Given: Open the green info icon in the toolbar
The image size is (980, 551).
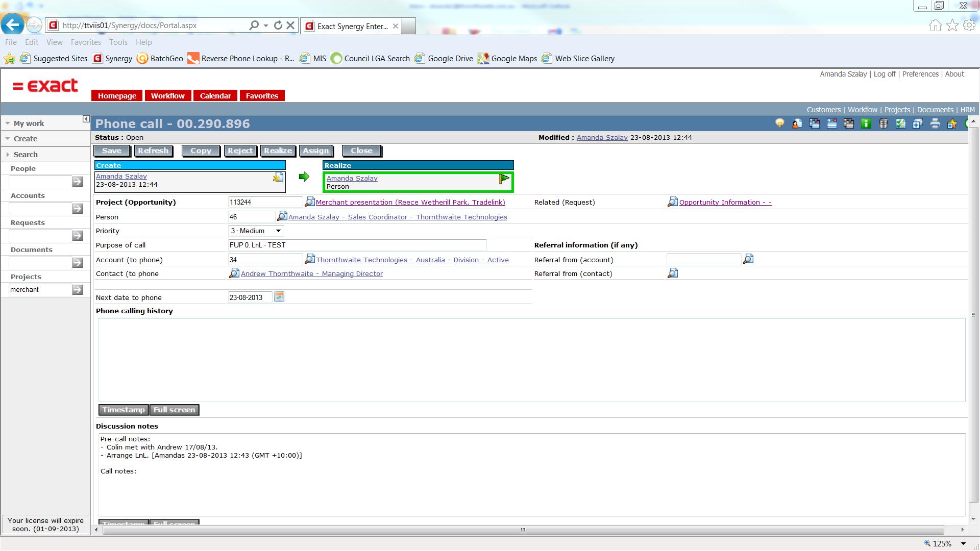Looking at the screenshot, I should click(x=866, y=123).
